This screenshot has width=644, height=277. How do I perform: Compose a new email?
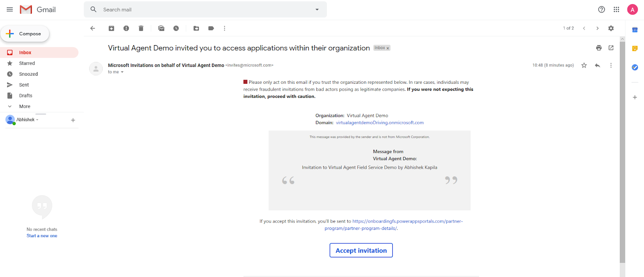coord(25,34)
